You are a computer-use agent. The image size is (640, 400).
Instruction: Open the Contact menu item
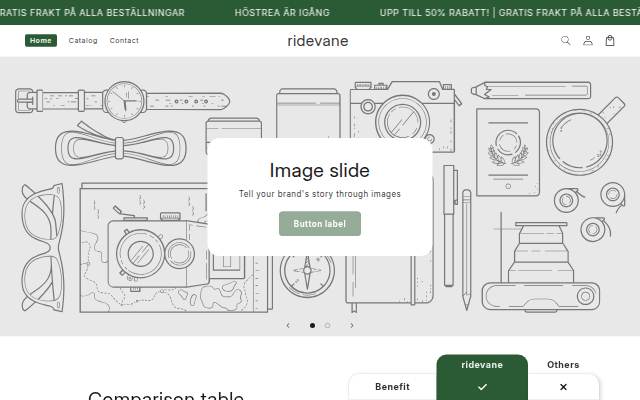(124, 40)
